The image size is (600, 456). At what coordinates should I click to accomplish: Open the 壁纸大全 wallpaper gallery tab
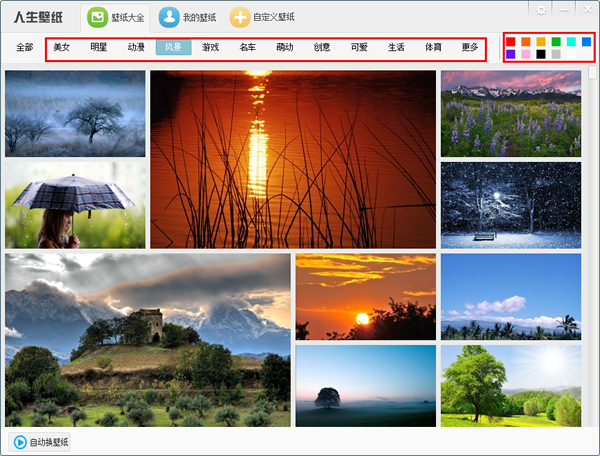pyautogui.click(x=108, y=17)
